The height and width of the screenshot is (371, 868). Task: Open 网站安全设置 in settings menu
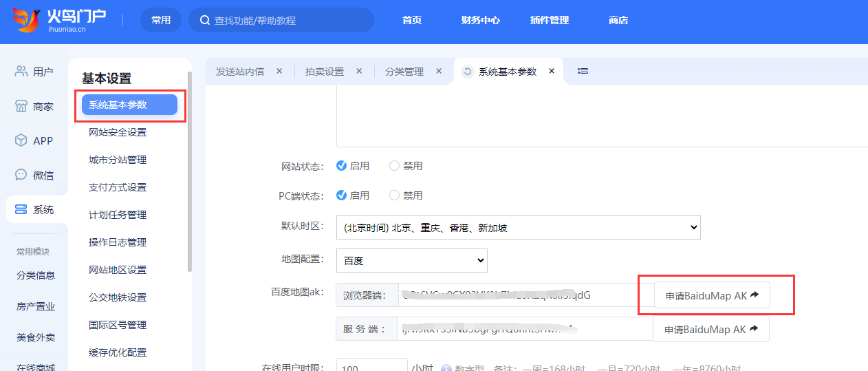click(118, 132)
